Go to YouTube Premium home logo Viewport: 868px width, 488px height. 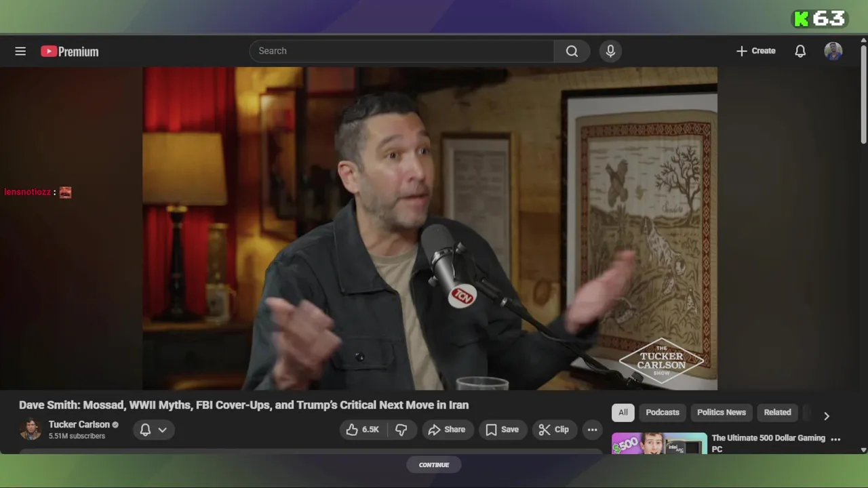(x=69, y=52)
